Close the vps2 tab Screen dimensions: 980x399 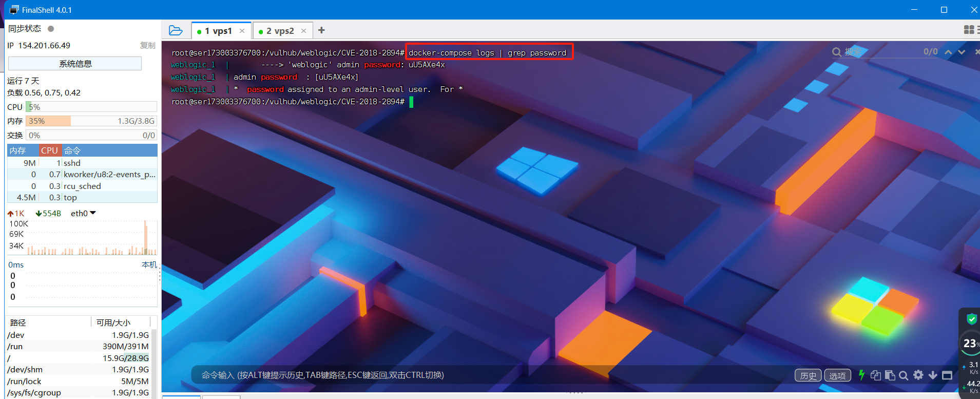click(303, 31)
